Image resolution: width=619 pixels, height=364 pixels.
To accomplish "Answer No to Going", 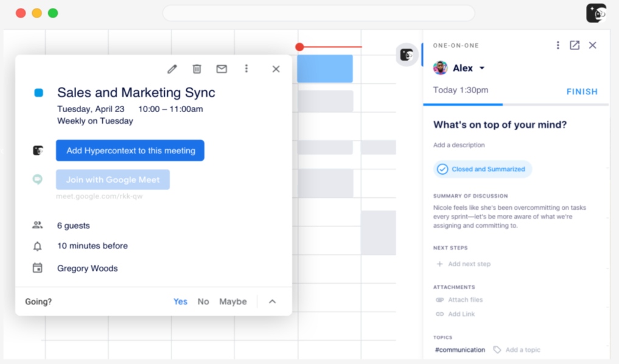I will tap(203, 302).
